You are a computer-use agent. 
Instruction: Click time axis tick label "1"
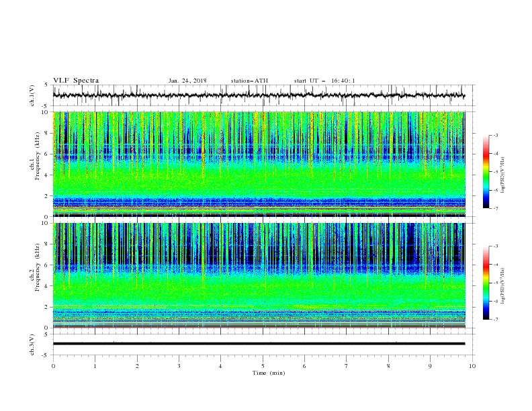[95, 366]
